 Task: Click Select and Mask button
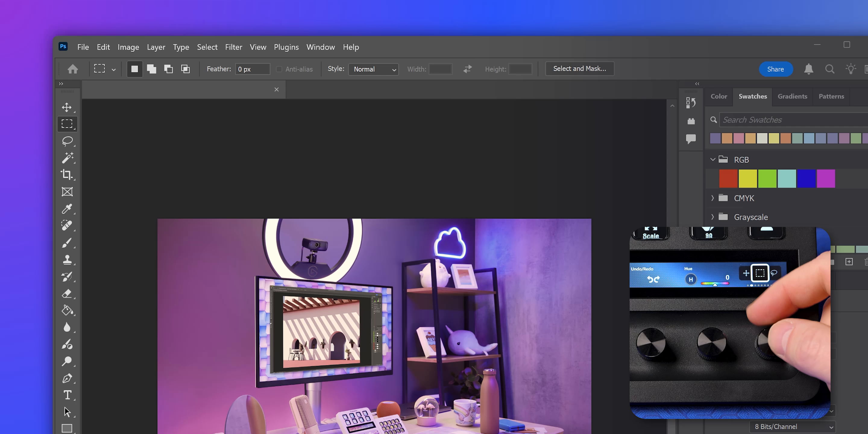[x=580, y=69]
